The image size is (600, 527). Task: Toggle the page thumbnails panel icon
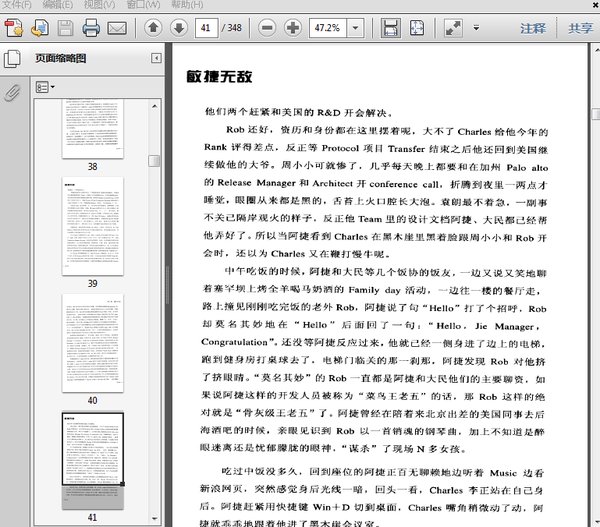point(14,58)
